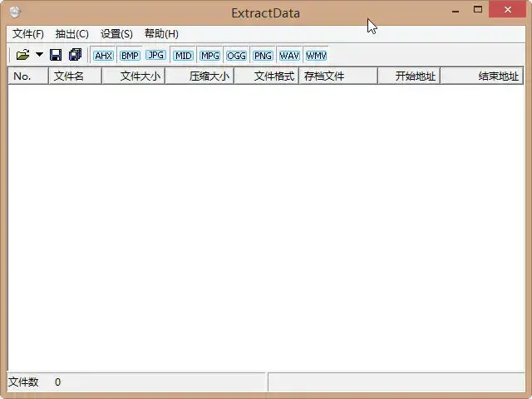
Task: Sort by the 结束地址 column header
Action: [482, 76]
